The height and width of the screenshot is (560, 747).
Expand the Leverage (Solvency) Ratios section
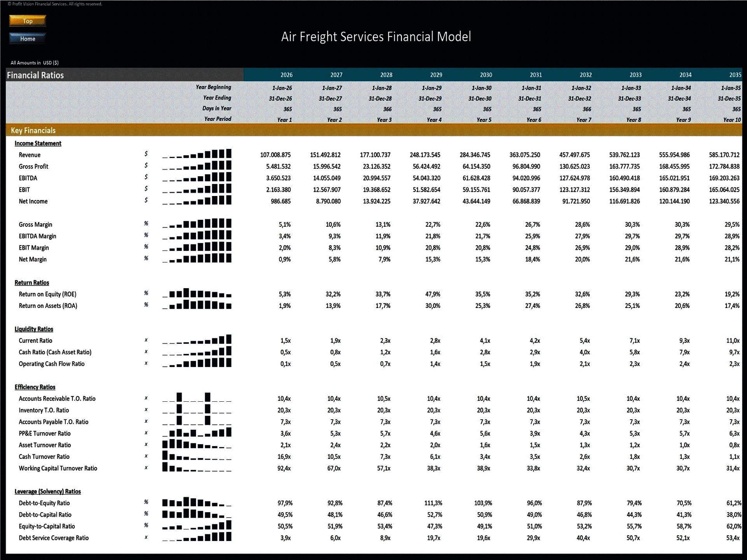pos(47,491)
